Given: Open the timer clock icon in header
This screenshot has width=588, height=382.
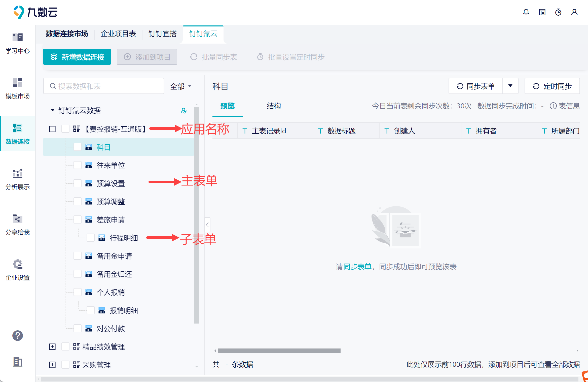Looking at the screenshot, I should tap(558, 12).
